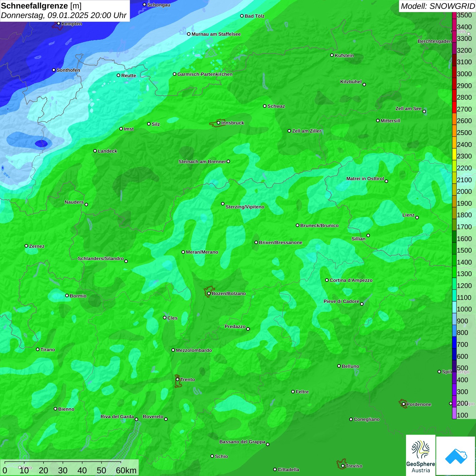
Task: Click the 60km scale bar label
Action: tap(126, 470)
